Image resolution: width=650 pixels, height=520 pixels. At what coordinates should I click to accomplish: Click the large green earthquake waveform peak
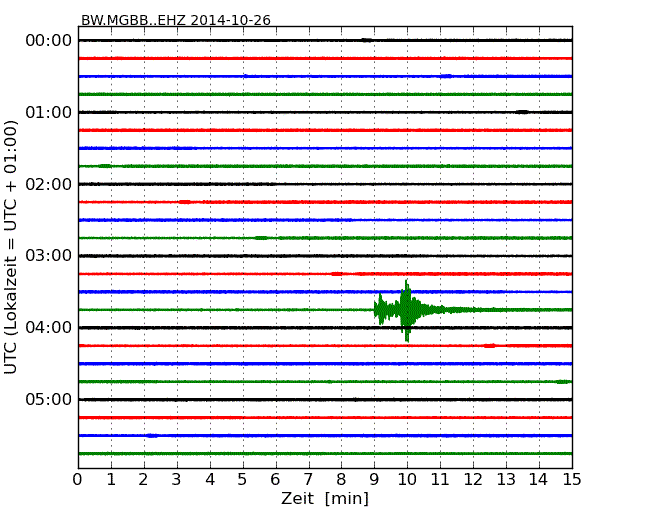click(x=407, y=310)
